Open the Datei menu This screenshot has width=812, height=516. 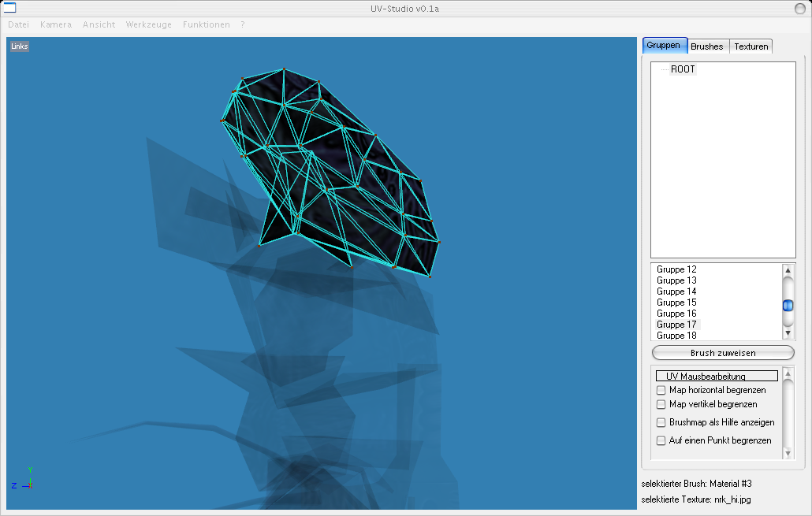click(x=19, y=25)
